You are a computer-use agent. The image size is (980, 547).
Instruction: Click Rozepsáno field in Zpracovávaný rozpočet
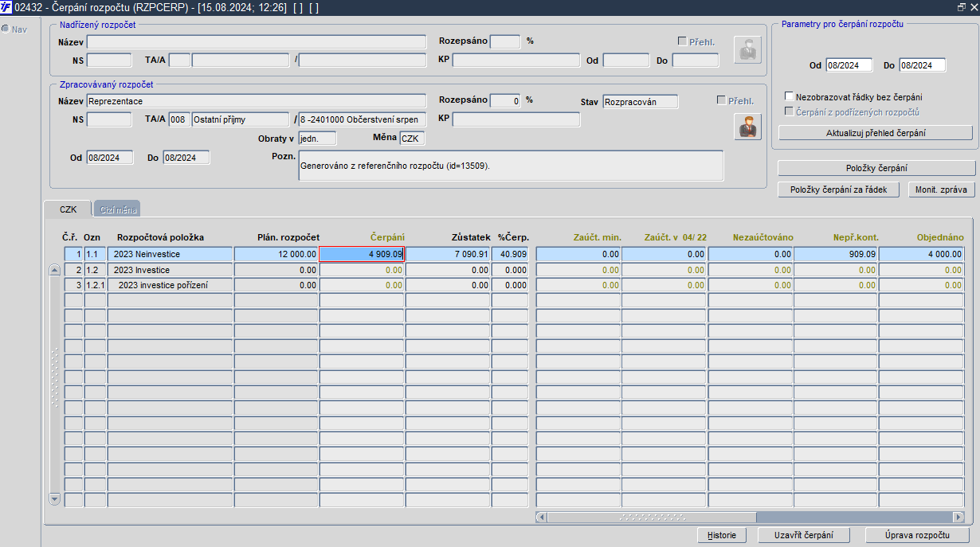[x=505, y=101]
